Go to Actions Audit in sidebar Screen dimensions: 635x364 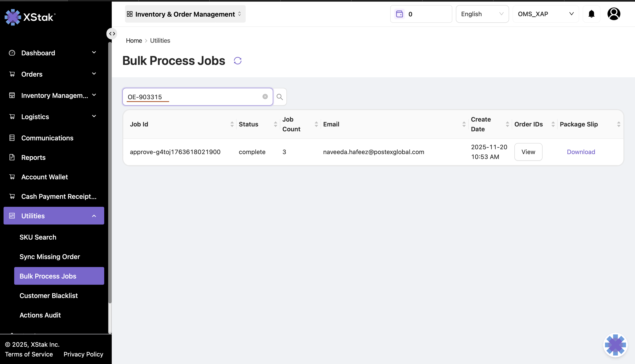[x=40, y=315]
